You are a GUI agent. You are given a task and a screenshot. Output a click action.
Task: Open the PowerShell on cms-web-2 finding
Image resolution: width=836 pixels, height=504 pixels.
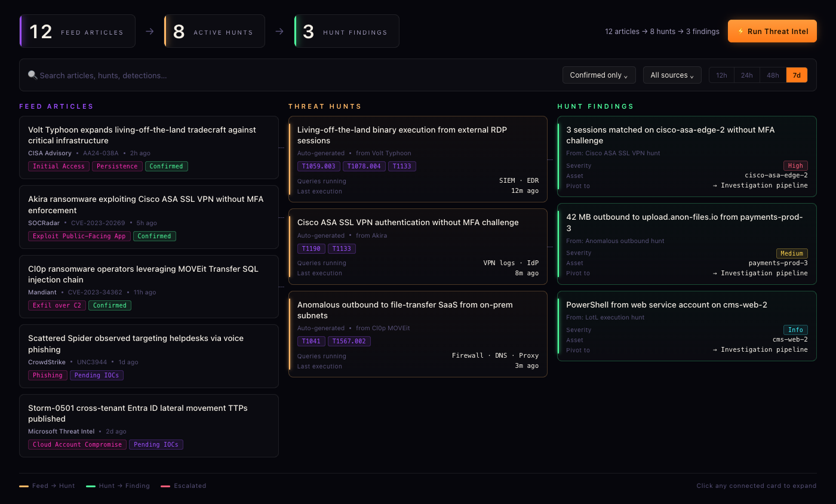(687, 326)
